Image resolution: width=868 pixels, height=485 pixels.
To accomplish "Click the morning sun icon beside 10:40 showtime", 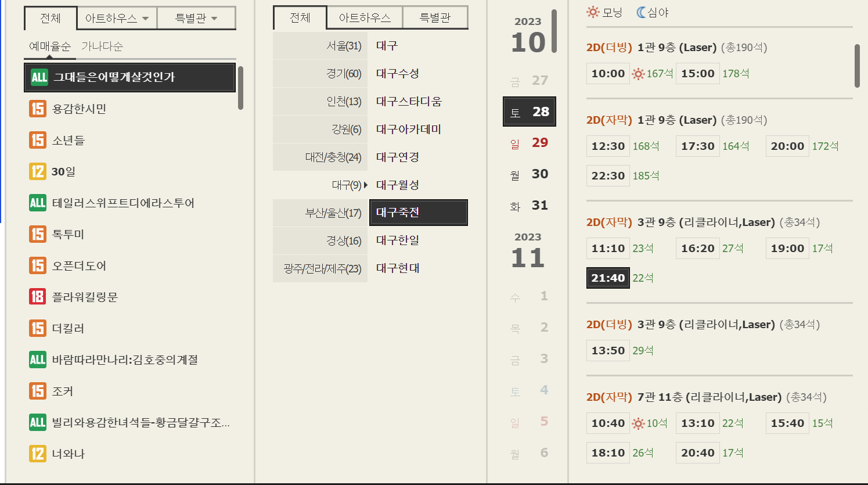I will point(638,423).
